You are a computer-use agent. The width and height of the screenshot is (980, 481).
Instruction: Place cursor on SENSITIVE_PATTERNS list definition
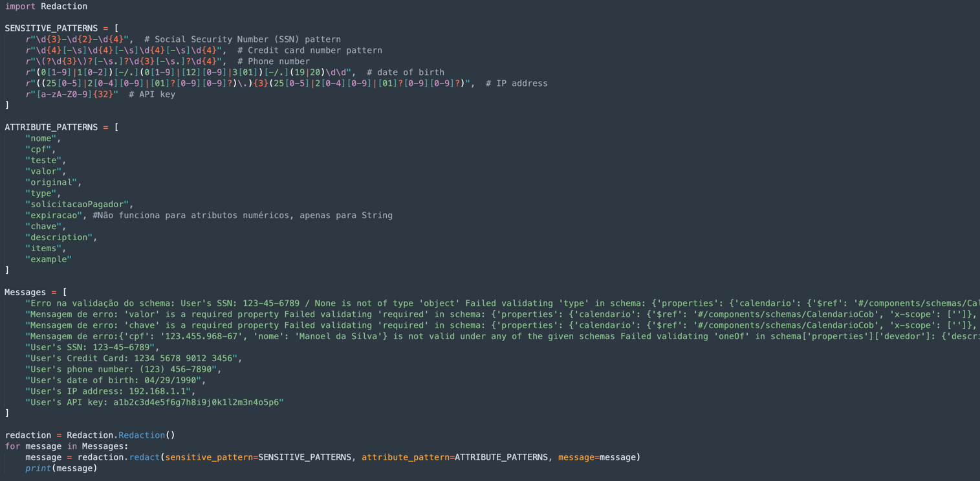click(51, 28)
